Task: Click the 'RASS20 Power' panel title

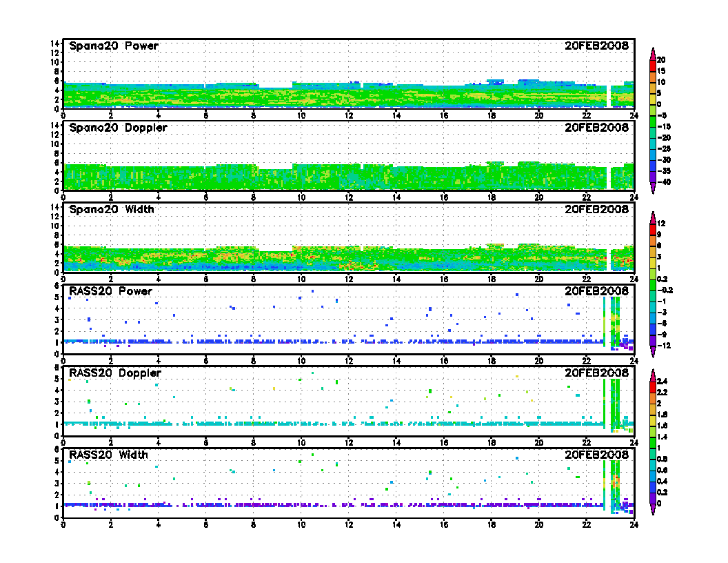Action: pyautogui.click(x=110, y=291)
